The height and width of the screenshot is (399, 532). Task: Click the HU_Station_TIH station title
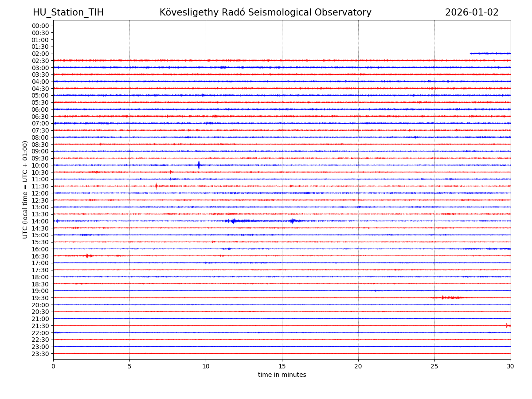tap(68, 13)
